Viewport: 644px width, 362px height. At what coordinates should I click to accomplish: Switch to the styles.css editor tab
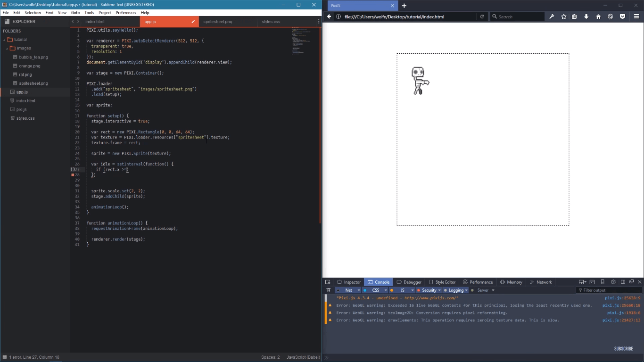tap(271, 22)
